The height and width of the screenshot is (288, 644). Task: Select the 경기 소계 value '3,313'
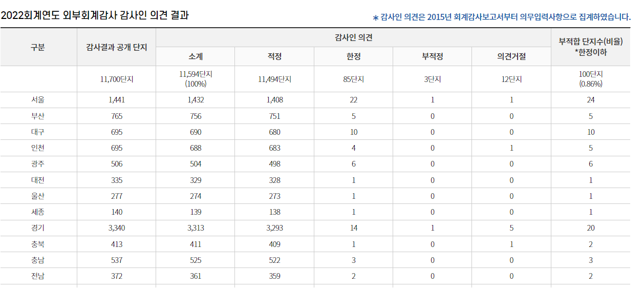196,229
